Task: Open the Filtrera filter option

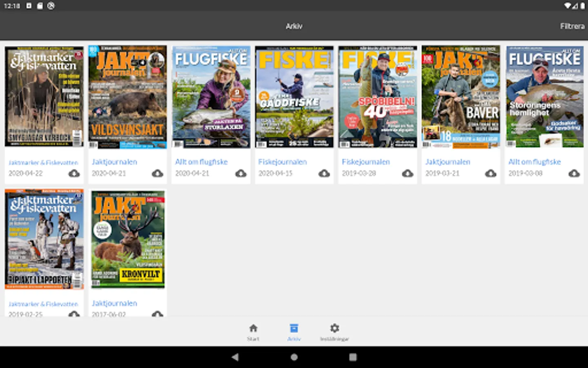Action: point(572,26)
